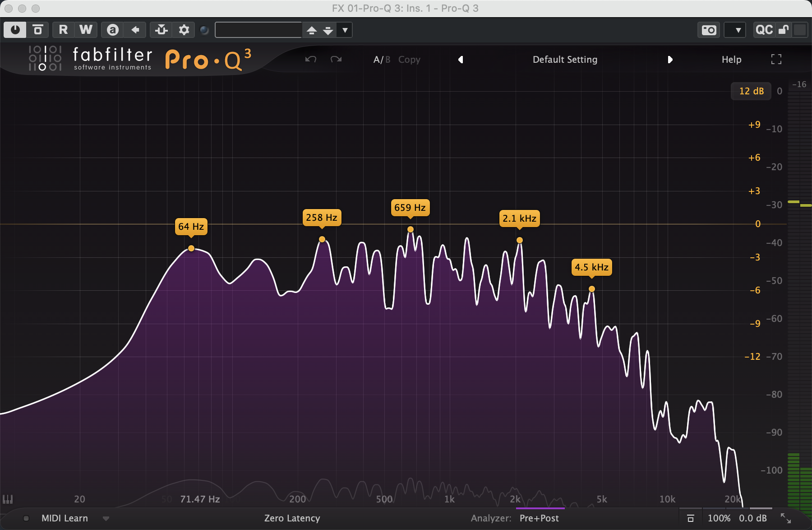
Task: Click the camera snapshot icon
Action: [x=709, y=30]
